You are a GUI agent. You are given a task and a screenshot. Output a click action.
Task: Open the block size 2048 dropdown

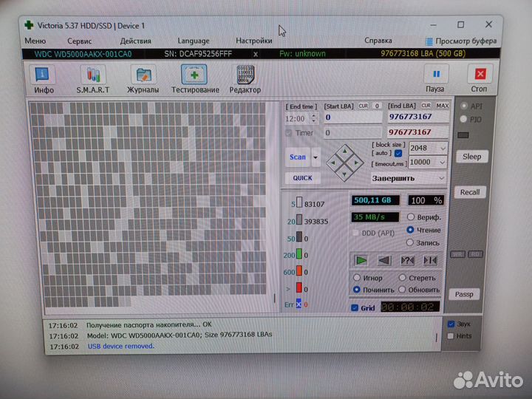443,149
